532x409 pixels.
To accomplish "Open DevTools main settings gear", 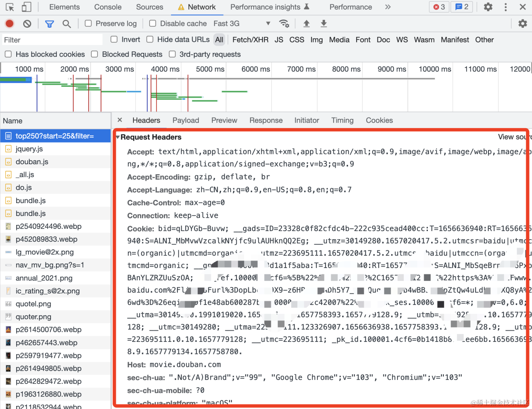I will 488,7.
